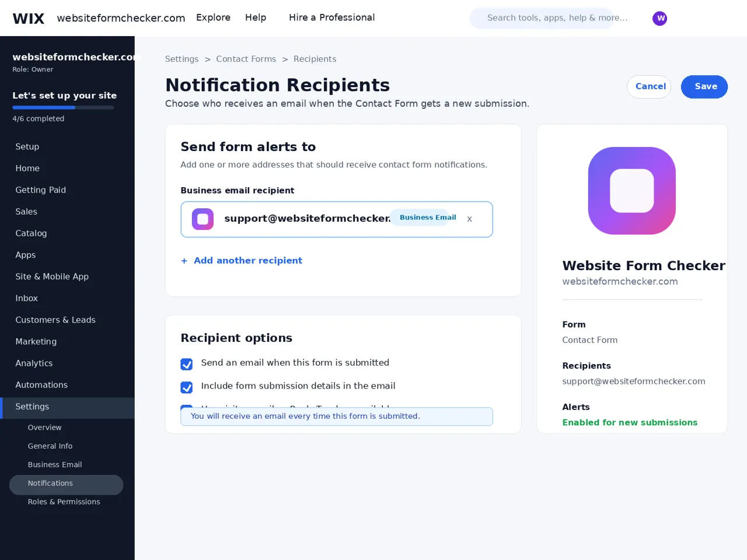Click the site setup progress bar
This screenshot has height=560, width=747.
(x=63, y=107)
